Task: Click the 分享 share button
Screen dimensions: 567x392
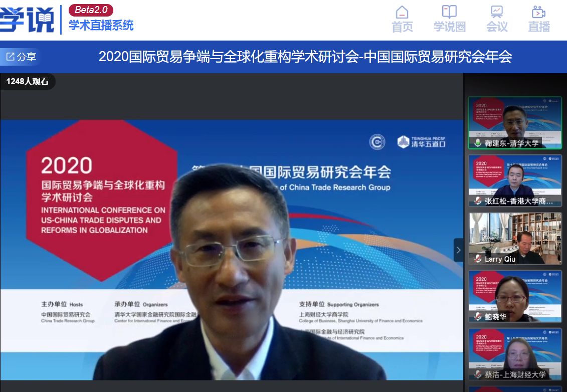Action: pyautogui.click(x=21, y=57)
